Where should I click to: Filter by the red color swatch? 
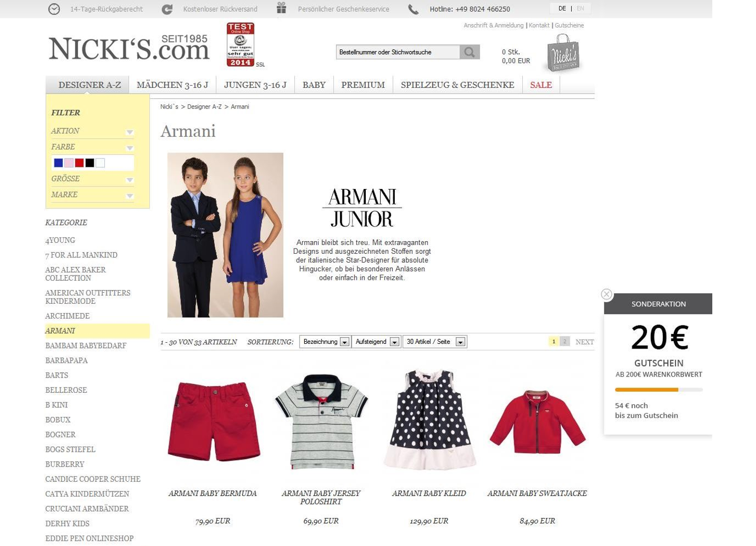[x=79, y=163]
